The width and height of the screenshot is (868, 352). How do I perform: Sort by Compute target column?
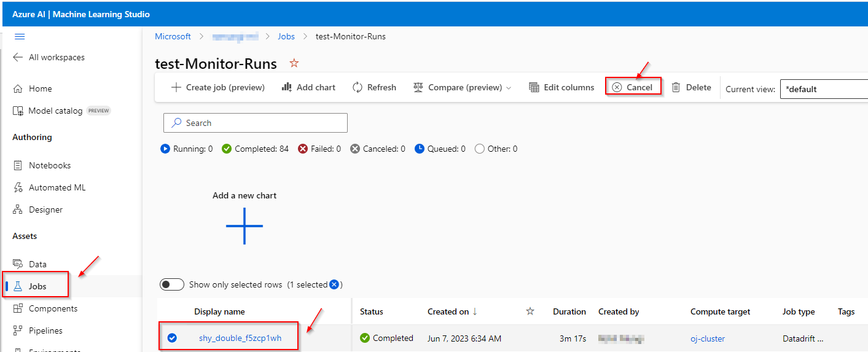point(720,311)
